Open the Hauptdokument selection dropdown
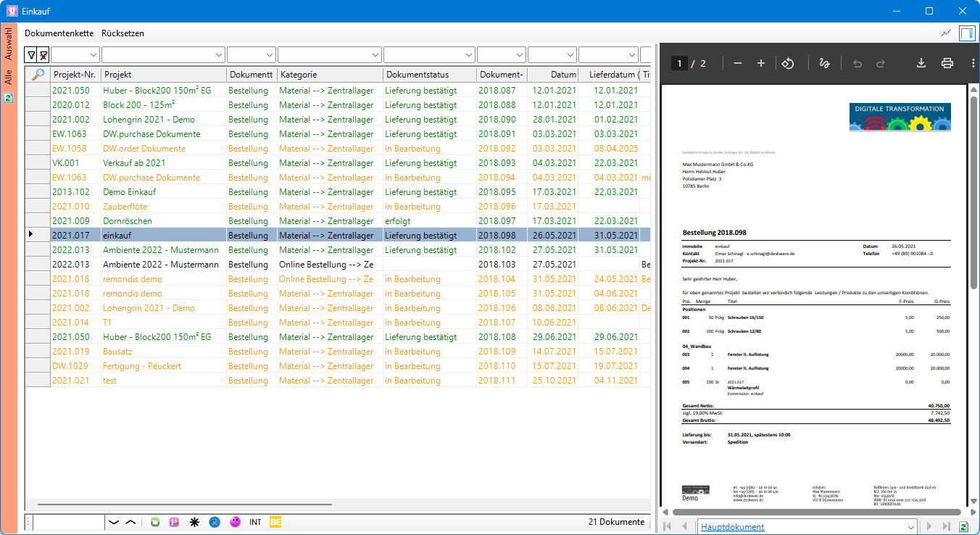 pyautogui.click(x=809, y=527)
